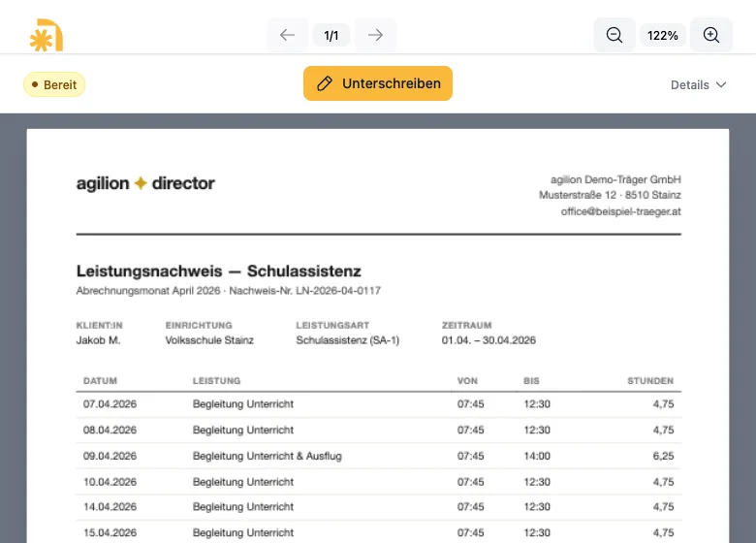Click the period 01.04. – 30.04.2026
The height and width of the screenshot is (543, 756).
(488, 340)
